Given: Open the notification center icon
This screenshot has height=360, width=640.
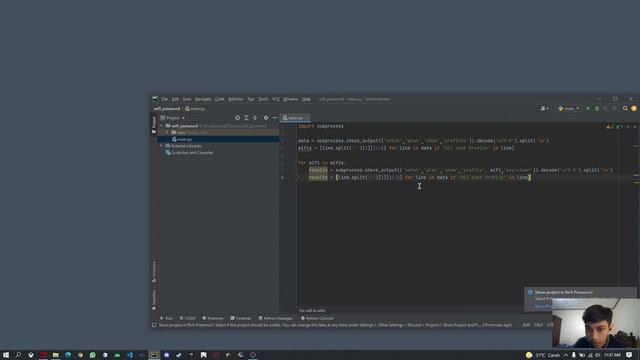Looking at the screenshot, I should 629,355.
